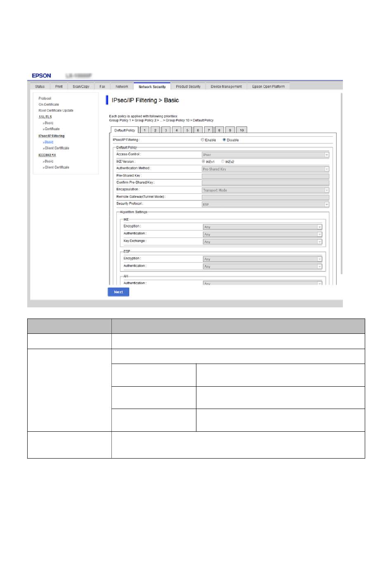Switch to the Print tab
This screenshot has width=392, height=566.
tap(59, 86)
